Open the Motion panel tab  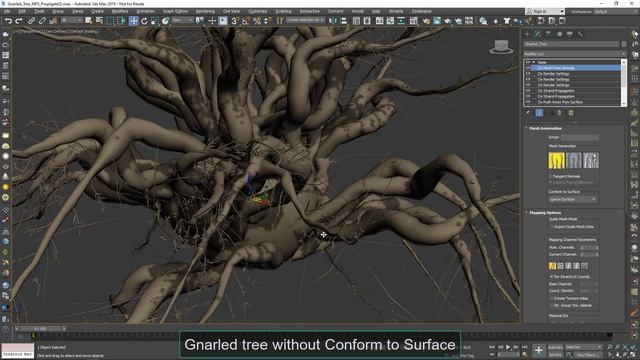(x=559, y=34)
